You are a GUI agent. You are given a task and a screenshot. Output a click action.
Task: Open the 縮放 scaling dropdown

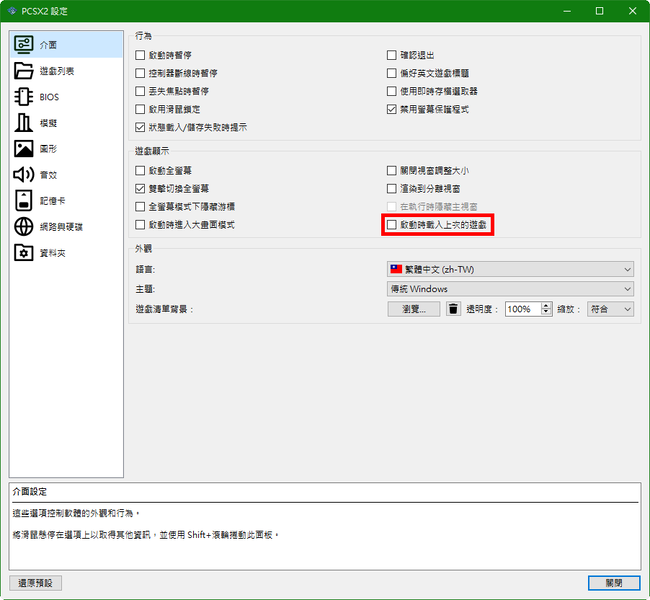tap(610, 309)
